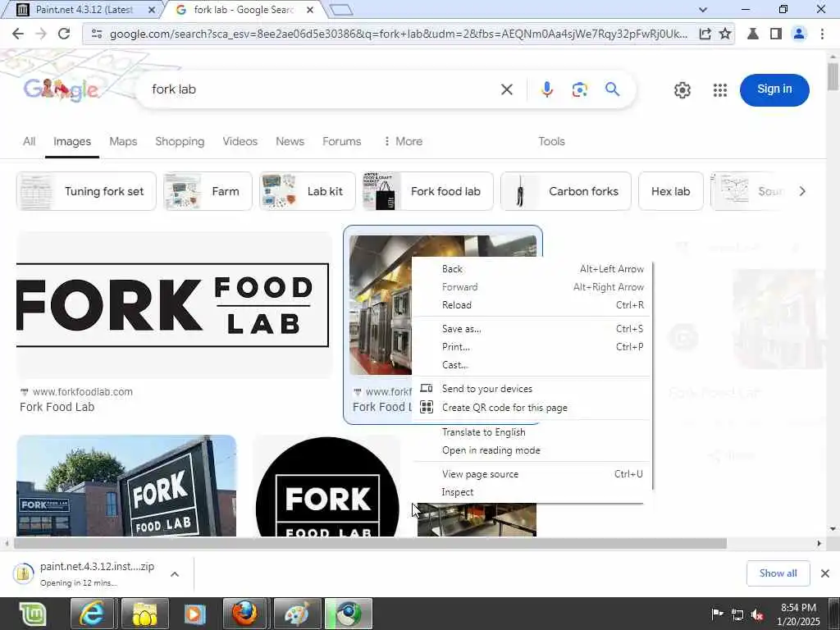Select the Images tab
This screenshot has width=840, height=630.
72,141
